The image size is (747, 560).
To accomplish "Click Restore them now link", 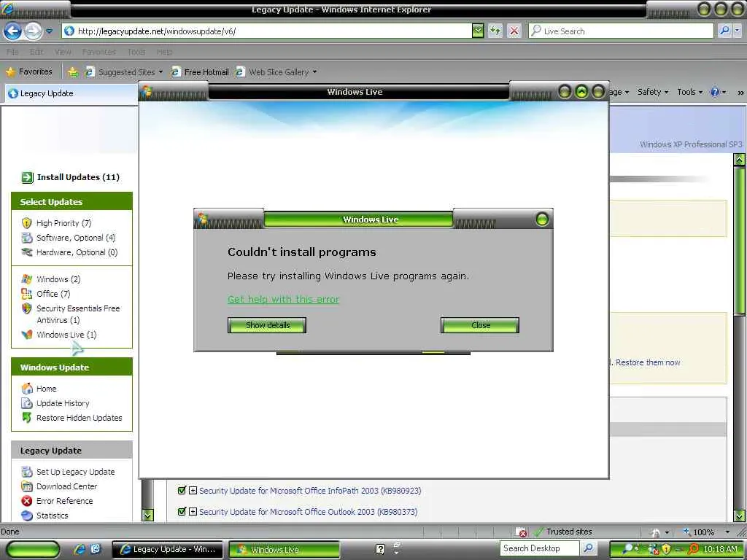I will [648, 362].
